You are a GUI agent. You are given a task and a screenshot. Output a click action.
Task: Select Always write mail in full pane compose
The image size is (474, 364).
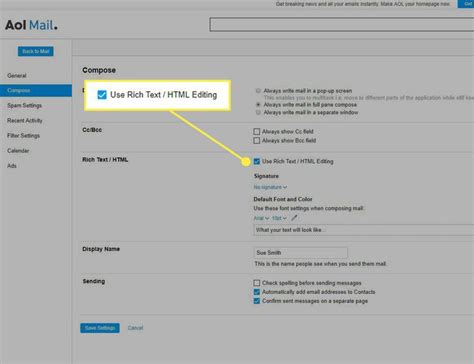[x=258, y=105]
